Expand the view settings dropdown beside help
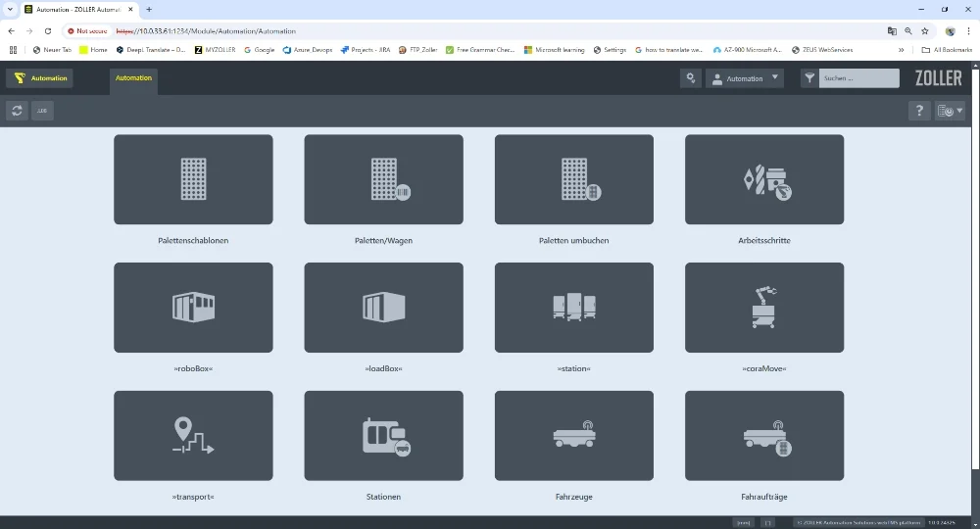This screenshot has width=980, height=529. [x=950, y=111]
